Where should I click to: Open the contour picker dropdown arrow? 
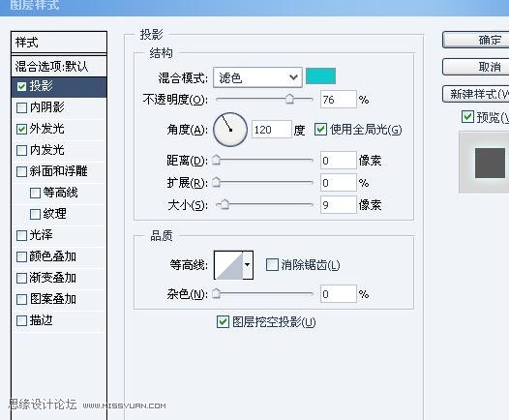(248, 265)
